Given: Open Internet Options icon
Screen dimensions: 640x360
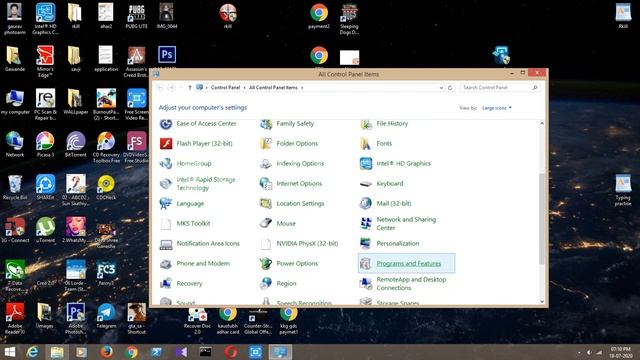Looking at the screenshot, I should click(266, 184).
